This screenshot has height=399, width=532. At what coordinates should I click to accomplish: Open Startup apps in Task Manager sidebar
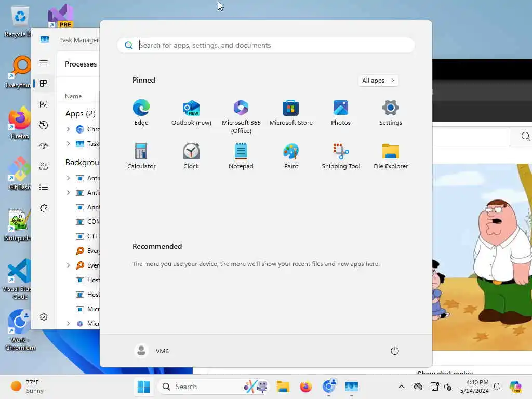click(44, 146)
